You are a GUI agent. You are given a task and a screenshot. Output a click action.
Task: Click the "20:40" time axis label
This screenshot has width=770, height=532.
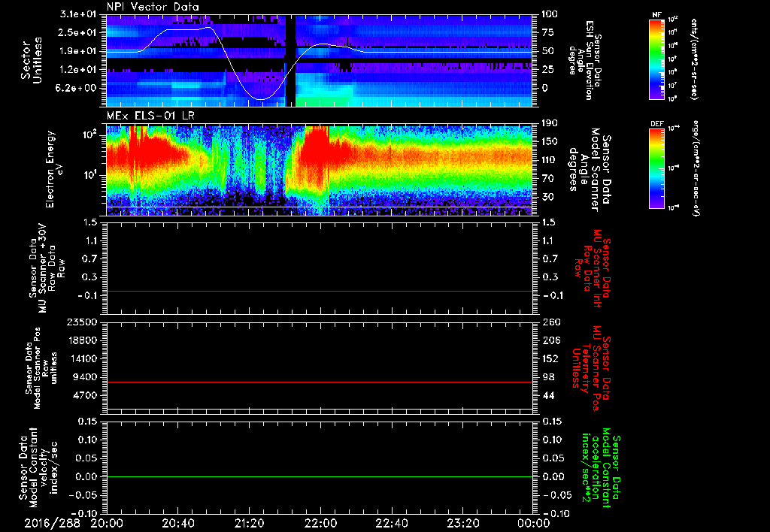pyautogui.click(x=177, y=523)
